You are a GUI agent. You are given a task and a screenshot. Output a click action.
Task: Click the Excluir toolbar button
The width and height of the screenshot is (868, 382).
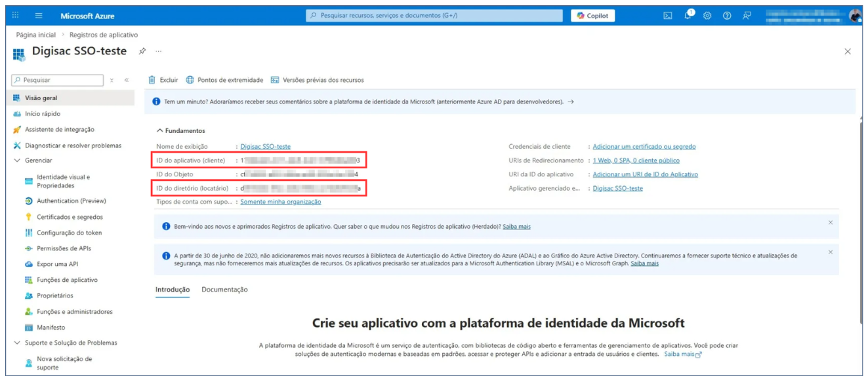point(163,80)
